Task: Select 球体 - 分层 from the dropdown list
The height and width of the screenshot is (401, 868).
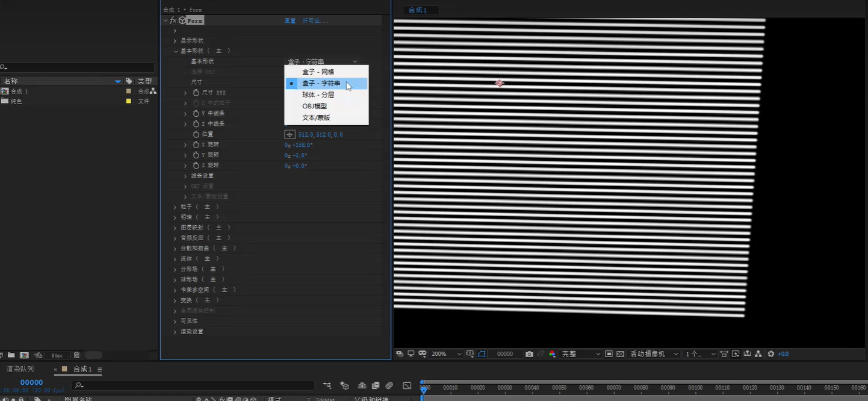Action: click(x=318, y=95)
